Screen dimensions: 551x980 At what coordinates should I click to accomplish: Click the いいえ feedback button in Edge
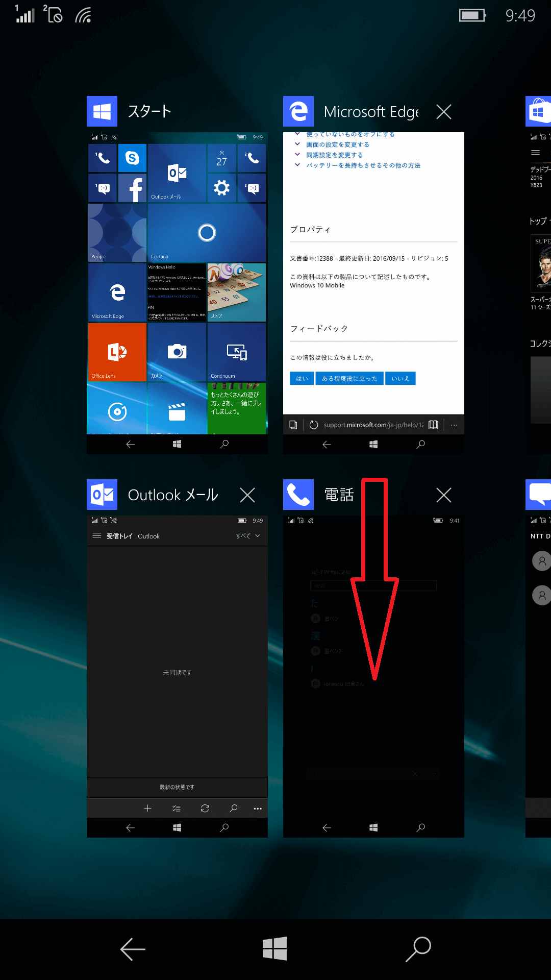click(x=400, y=378)
